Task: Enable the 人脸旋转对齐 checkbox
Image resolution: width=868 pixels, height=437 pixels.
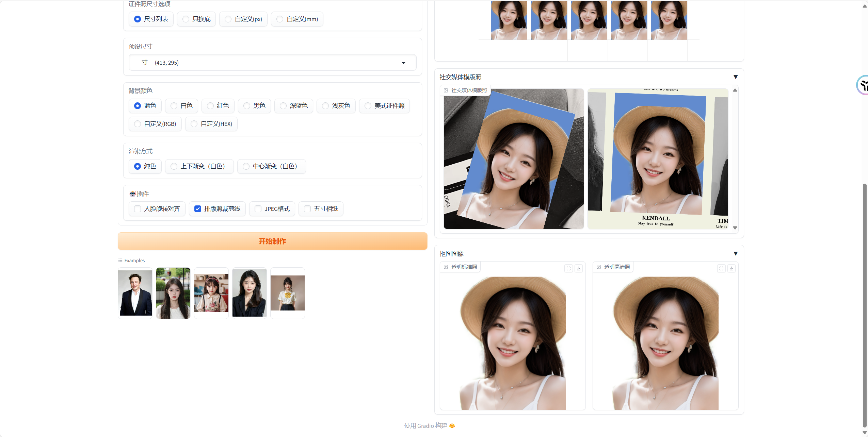Action: [138, 209]
